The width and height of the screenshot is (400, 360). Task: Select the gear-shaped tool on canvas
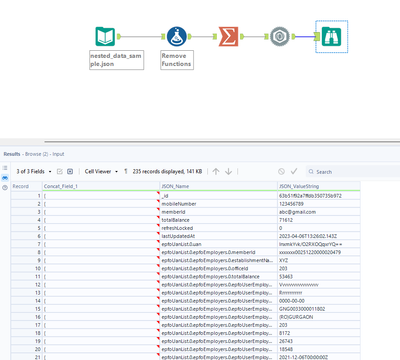coord(280,37)
